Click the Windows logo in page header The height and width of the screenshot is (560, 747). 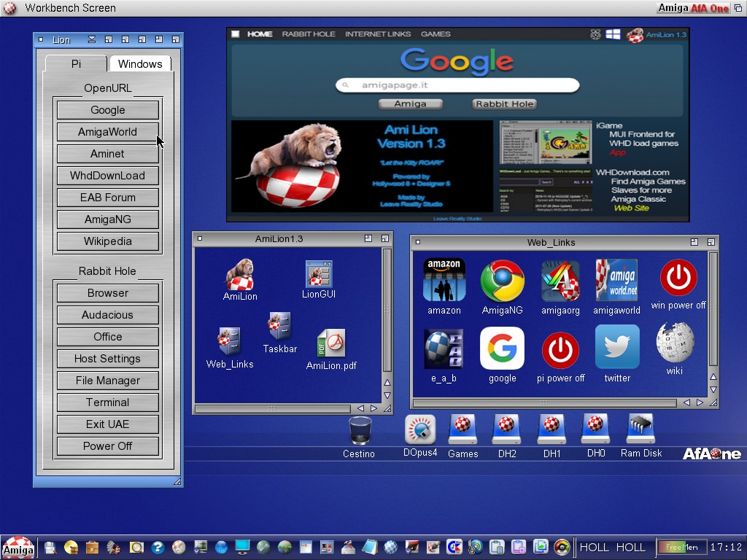click(613, 34)
